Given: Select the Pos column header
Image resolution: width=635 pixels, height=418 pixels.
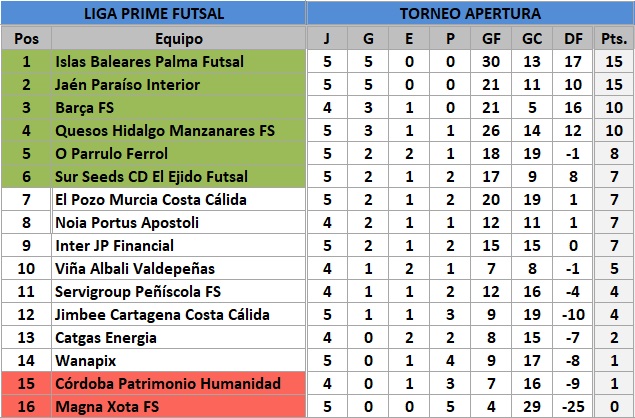Looking at the screenshot, I should (26, 38).
